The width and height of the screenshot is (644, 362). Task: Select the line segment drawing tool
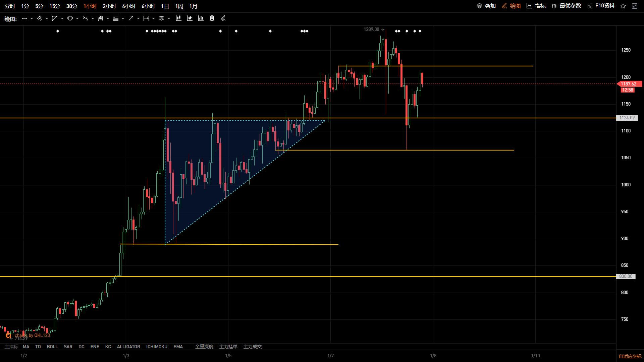pyautogui.click(x=24, y=18)
